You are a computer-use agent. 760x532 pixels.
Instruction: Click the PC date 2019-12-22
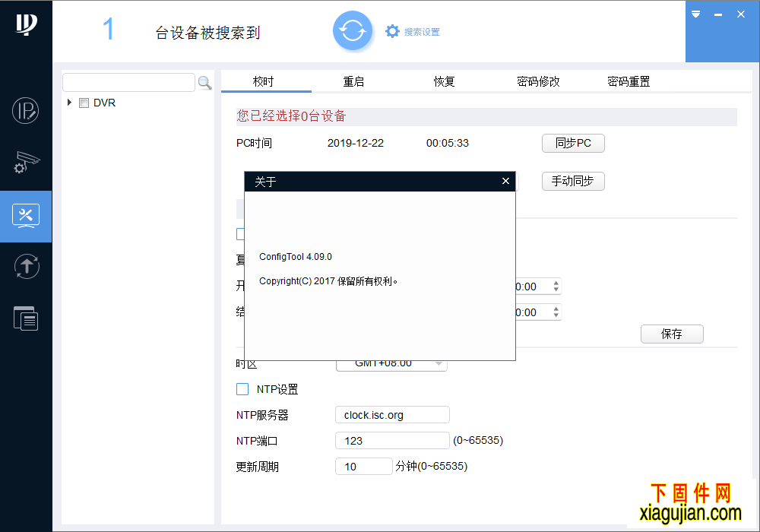355,143
